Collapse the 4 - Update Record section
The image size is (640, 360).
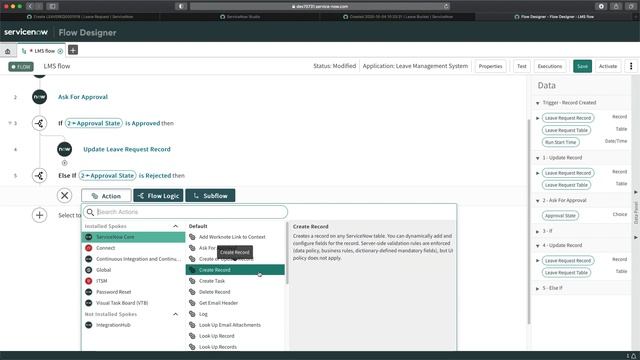(x=538, y=246)
